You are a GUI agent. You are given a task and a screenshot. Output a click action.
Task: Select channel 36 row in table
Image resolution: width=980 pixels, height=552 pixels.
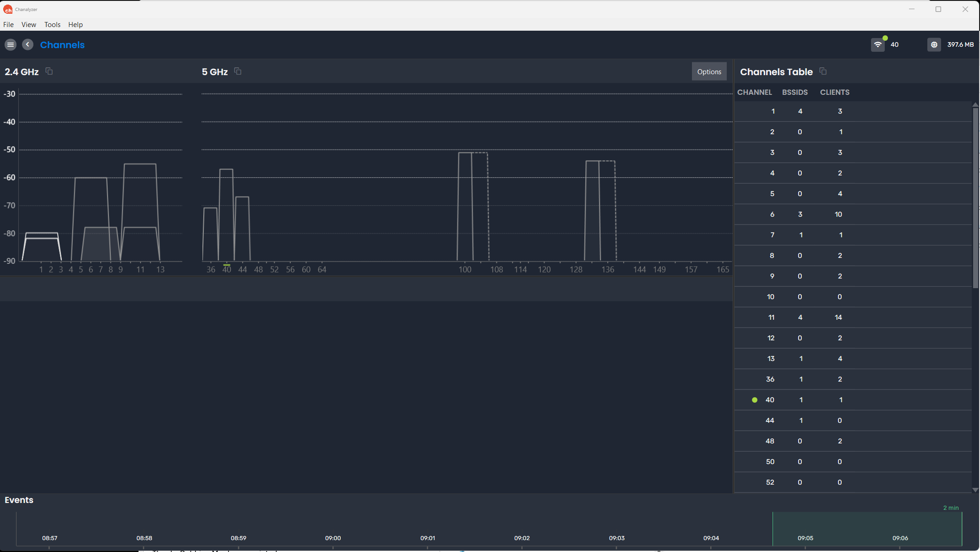[853, 379]
